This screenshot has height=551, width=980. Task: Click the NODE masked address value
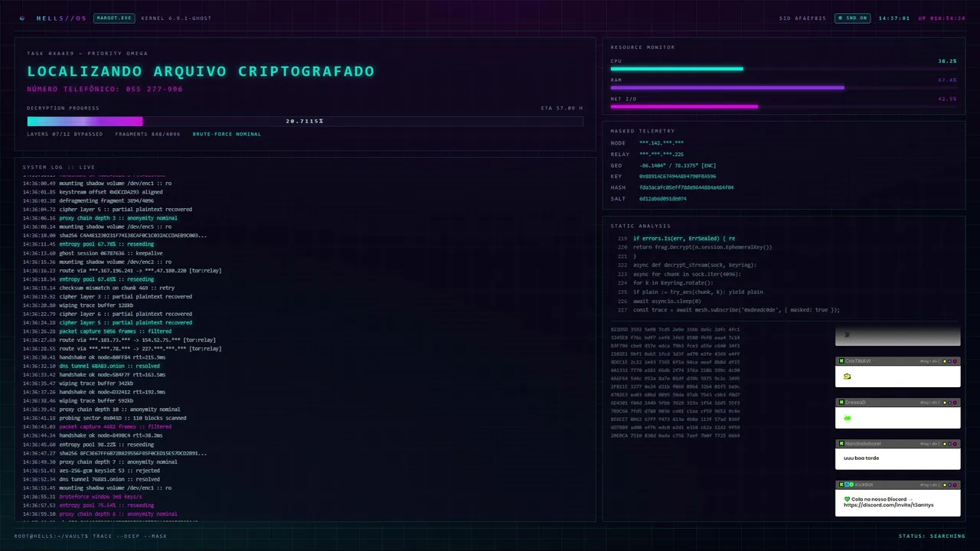click(x=661, y=143)
